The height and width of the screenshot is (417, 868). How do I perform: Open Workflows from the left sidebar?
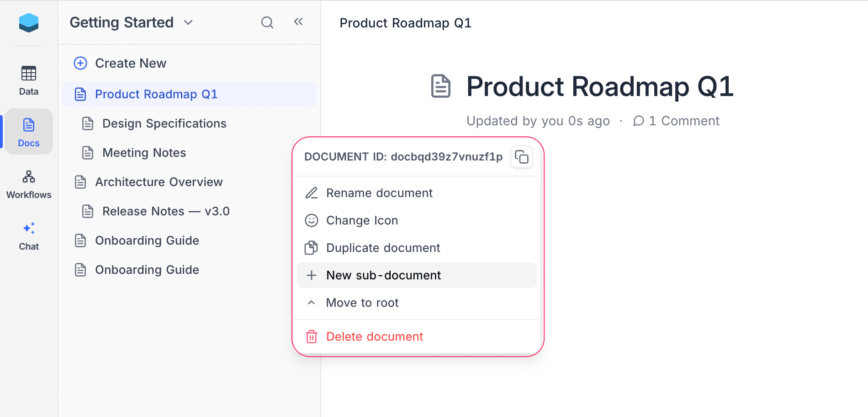[28, 183]
